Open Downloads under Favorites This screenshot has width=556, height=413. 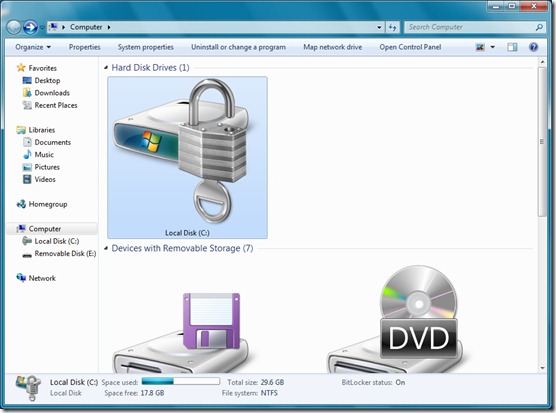[52, 93]
